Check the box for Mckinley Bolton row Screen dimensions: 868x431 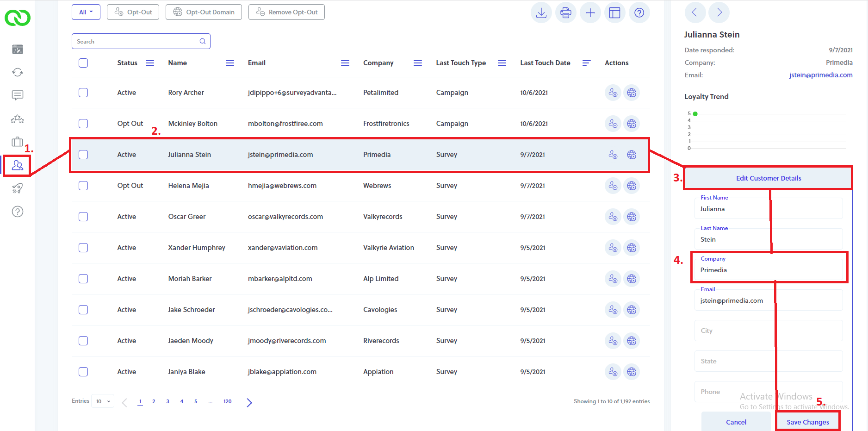(83, 124)
